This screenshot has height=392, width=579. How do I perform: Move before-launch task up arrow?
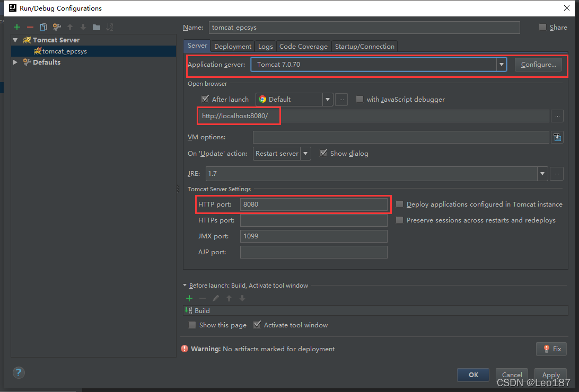click(229, 298)
